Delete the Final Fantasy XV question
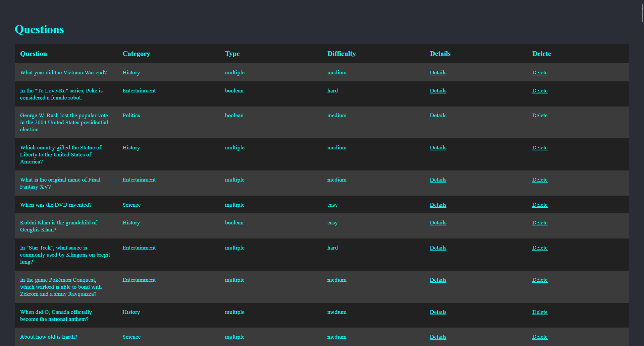 pos(539,180)
